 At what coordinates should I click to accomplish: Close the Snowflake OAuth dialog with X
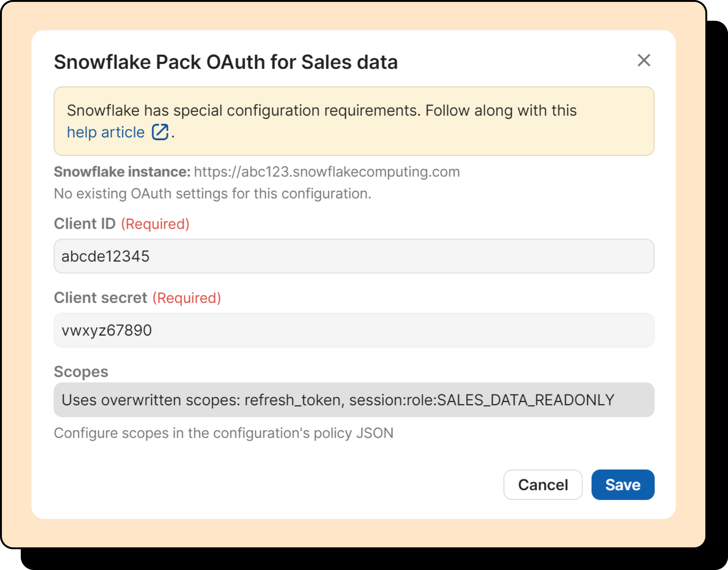pos(644,60)
